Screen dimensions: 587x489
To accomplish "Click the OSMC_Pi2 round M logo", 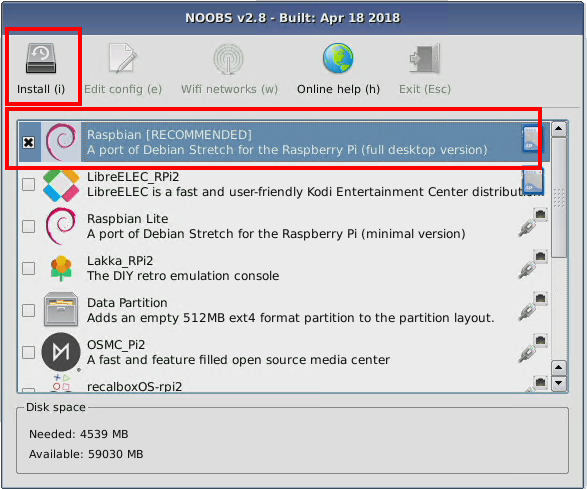I will click(61, 352).
